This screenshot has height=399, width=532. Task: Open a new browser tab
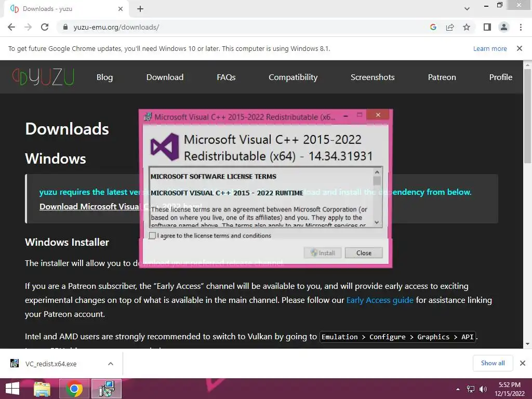(x=140, y=9)
